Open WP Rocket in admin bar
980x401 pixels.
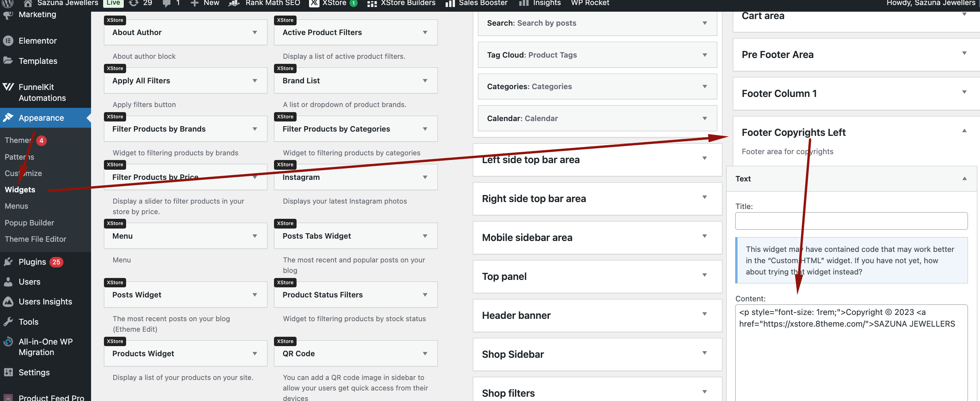(x=590, y=3)
